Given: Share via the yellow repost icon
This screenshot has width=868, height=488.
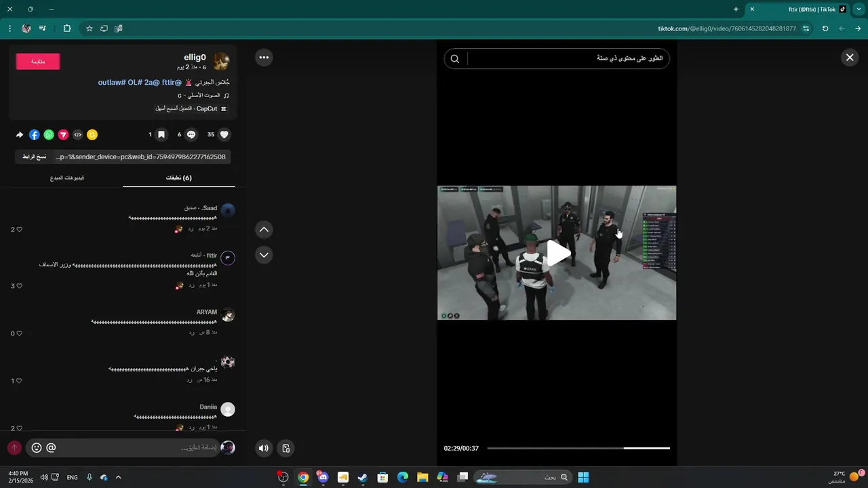Looking at the screenshot, I should tap(92, 135).
